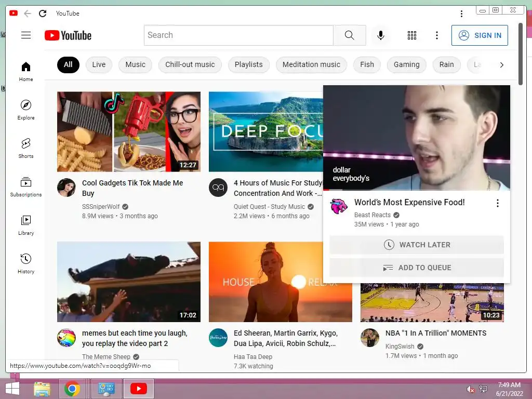
Task: Click the page vertical scrollbar
Action: [x=521, y=54]
